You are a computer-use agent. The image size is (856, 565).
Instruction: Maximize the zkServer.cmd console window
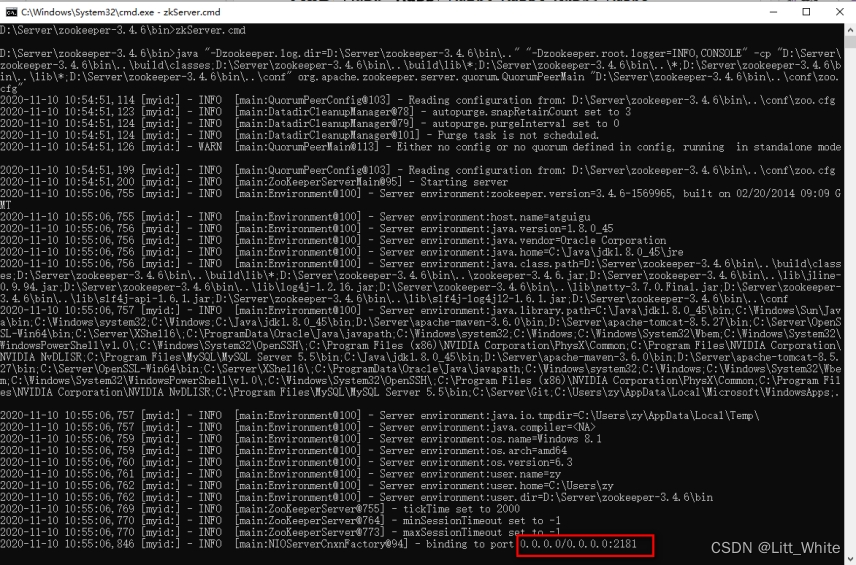click(x=806, y=12)
